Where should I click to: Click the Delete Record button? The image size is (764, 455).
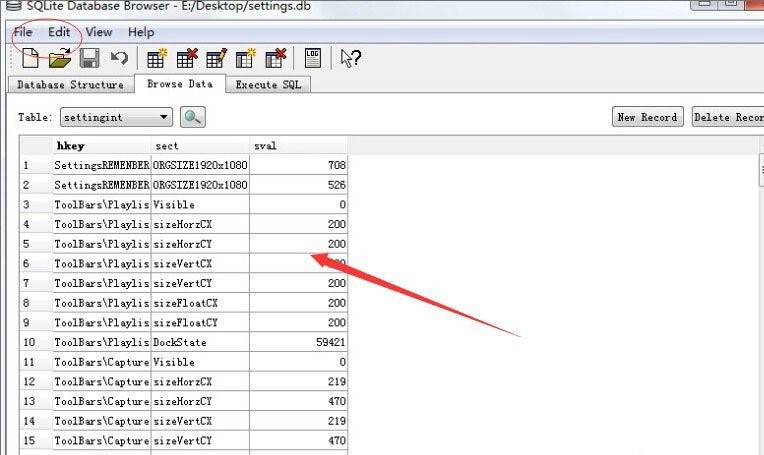coord(728,117)
